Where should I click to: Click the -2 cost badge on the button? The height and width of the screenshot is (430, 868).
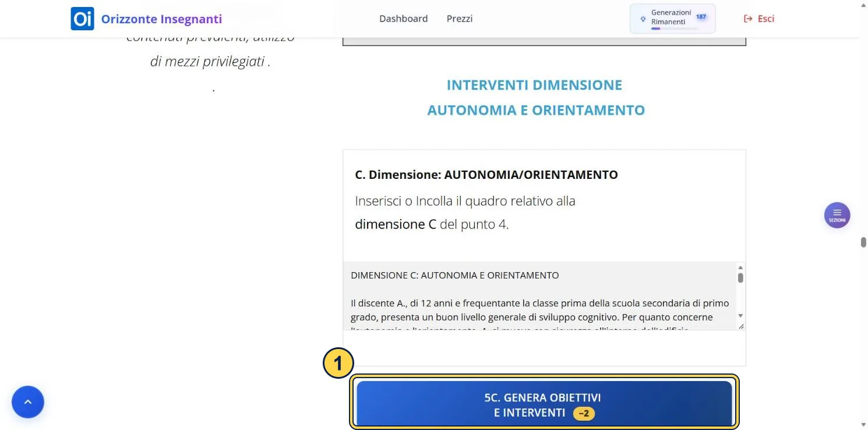click(584, 413)
